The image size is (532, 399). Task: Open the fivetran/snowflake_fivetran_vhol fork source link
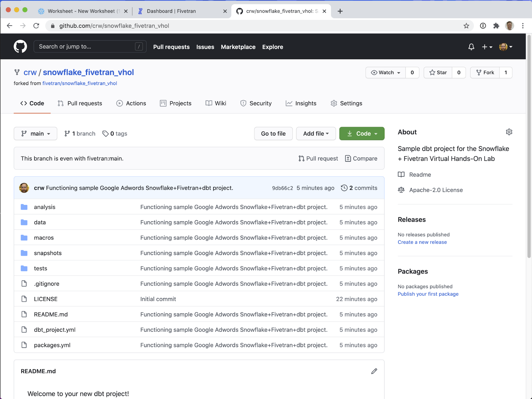pyautogui.click(x=80, y=83)
